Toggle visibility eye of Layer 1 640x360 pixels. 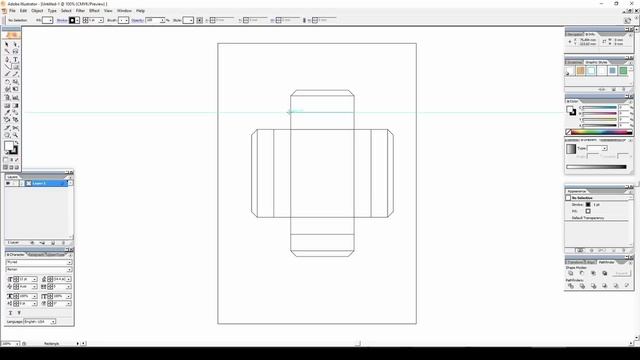[8, 183]
